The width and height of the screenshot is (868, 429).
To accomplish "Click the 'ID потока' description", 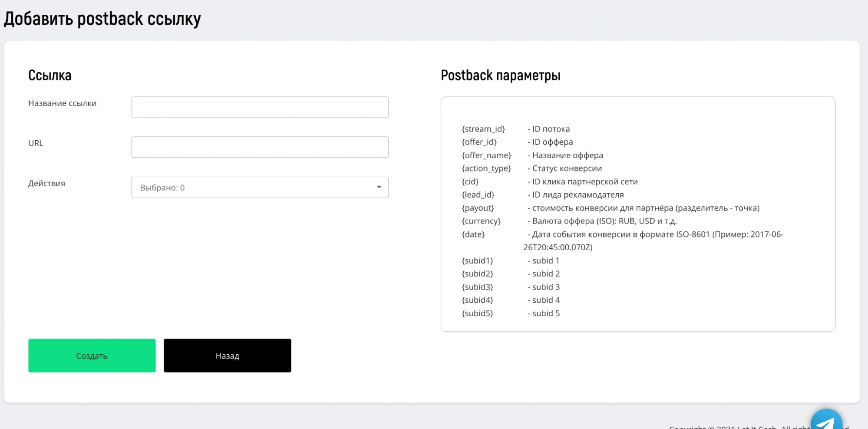I will coord(548,129).
